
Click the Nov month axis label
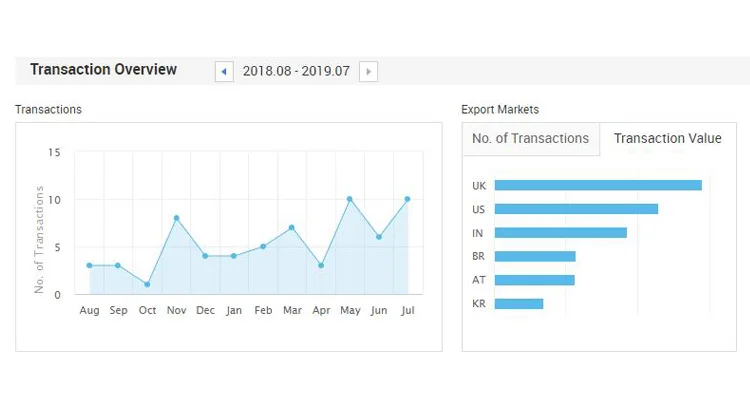[176, 311]
